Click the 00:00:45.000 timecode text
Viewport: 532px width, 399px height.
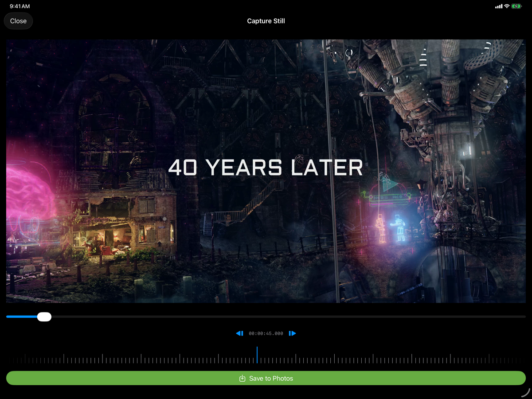pyautogui.click(x=266, y=333)
